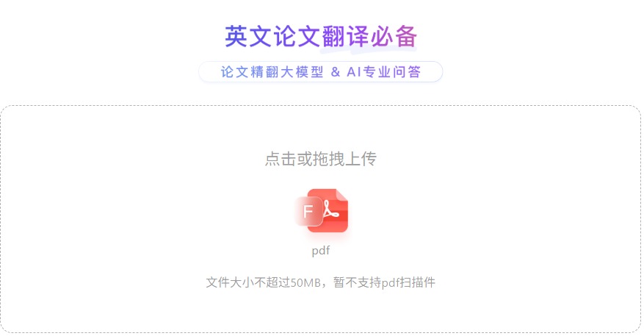The width and height of the screenshot is (644, 336).
Task: Click the Acrobat symbol inside the red icon
Action: (x=330, y=210)
